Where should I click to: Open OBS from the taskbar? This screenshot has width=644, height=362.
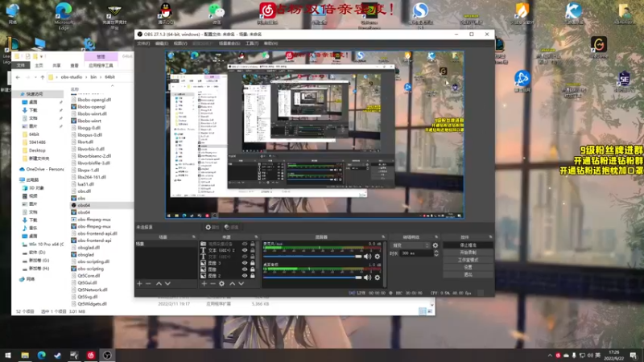click(x=107, y=355)
